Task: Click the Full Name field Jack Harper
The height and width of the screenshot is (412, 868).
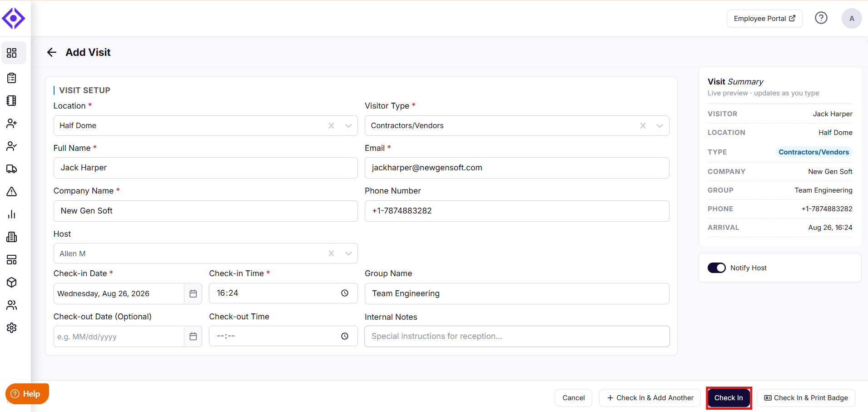Action: click(205, 168)
